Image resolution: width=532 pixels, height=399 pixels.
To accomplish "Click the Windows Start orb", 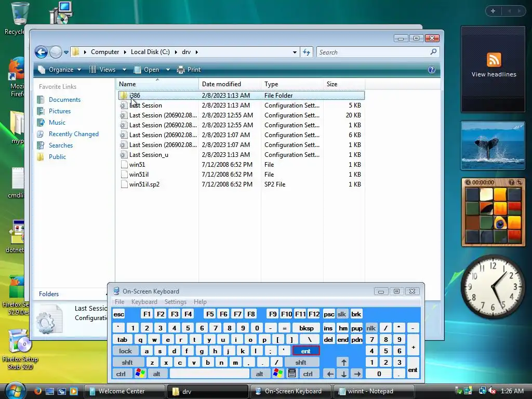I will pos(14,390).
